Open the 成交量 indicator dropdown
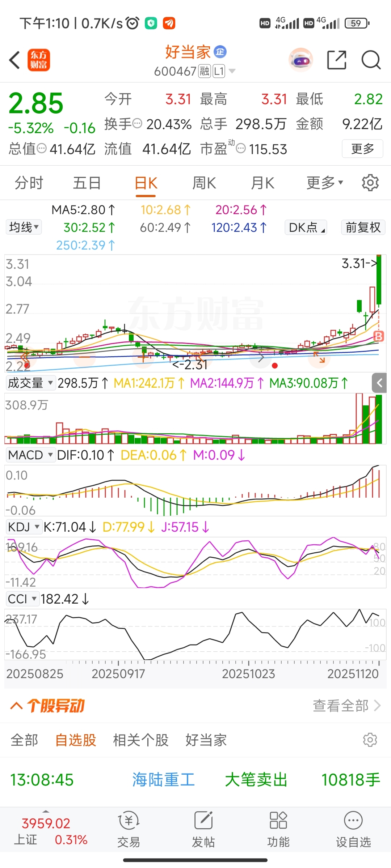The image size is (391, 868). click(x=30, y=383)
